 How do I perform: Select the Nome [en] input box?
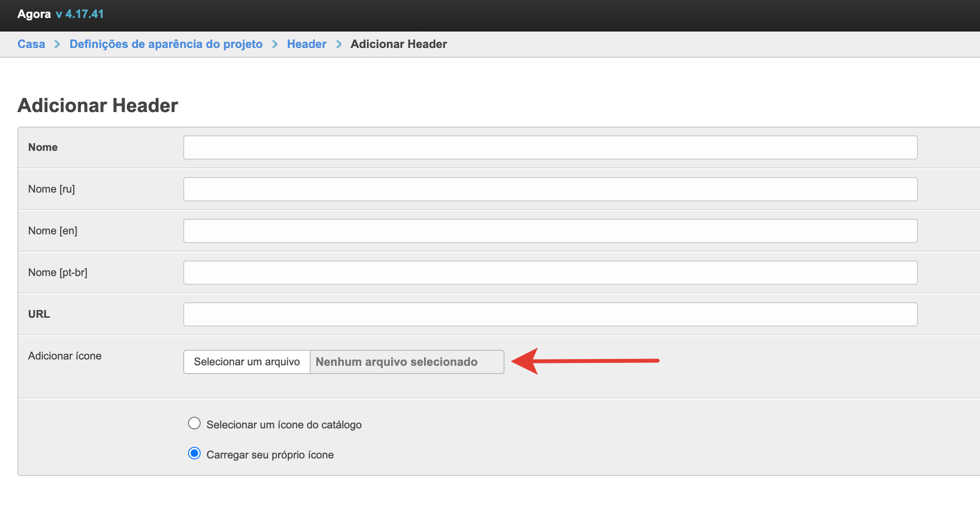[x=550, y=231]
